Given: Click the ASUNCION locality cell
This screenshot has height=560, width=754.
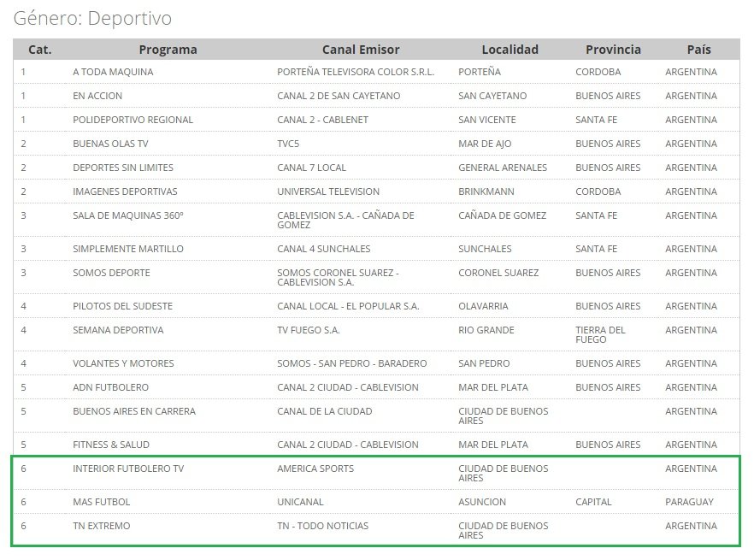Looking at the screenshot, I should (x=482, y=502).
